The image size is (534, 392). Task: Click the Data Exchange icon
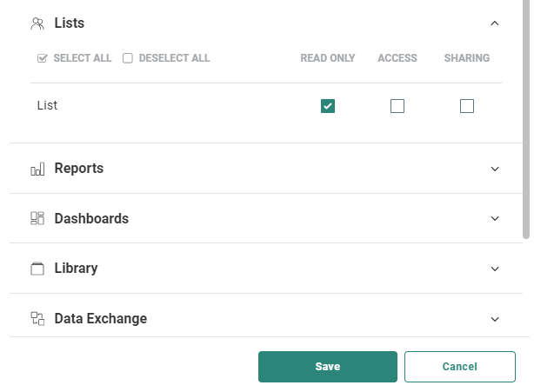(x=37, y=319)
